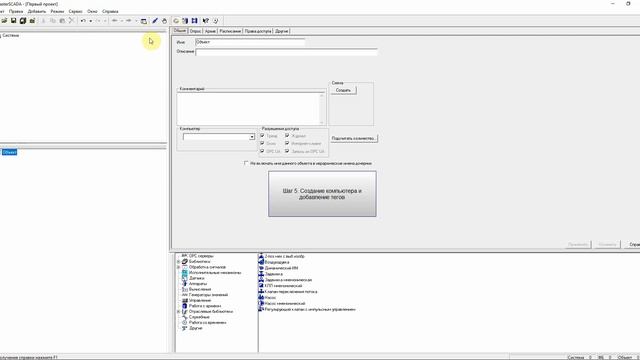Select Библиотеки icon in palette tree
The height and width of the screenshot is (360, 640).
[184, 262]
